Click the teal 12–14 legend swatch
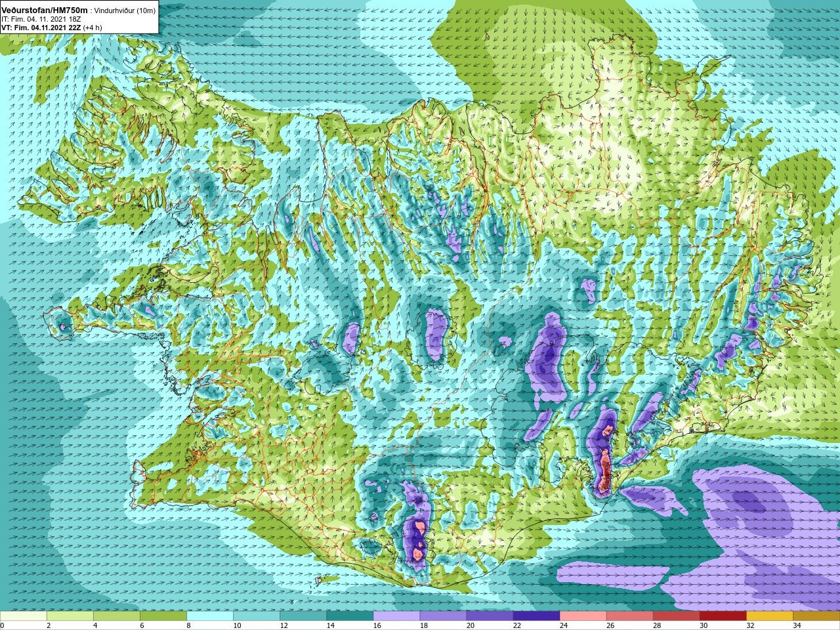The height and width of the screenshot is (630, 840). [x=303, y=616]
